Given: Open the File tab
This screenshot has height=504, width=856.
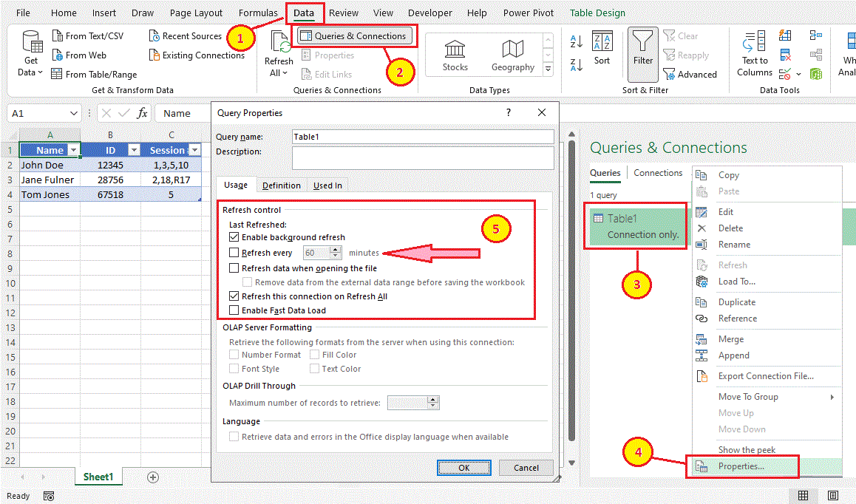Looking at the screenshot, I should click(x=23, y=13).
